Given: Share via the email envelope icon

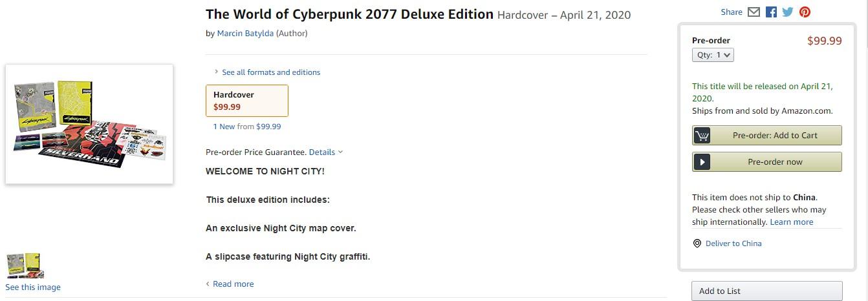Looking at the screenshot, I should coord(754,12).
